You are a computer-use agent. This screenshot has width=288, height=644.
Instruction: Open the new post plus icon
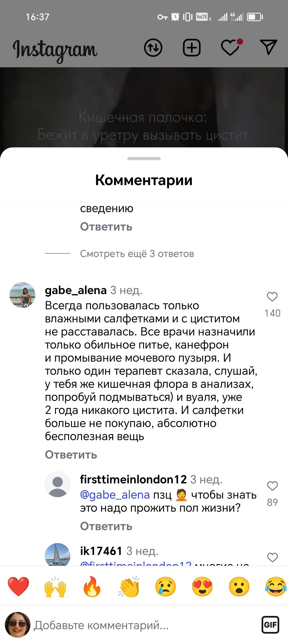click(192, 48)
